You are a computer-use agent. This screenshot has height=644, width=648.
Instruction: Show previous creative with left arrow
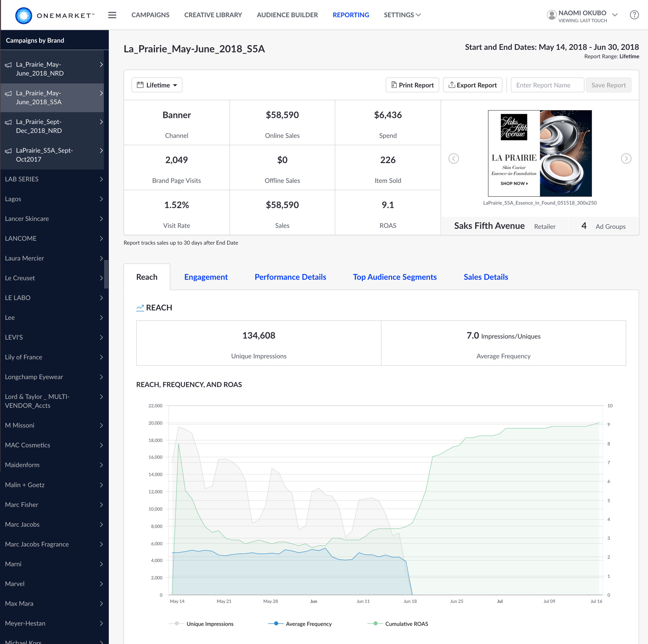(x=454, y=158)
